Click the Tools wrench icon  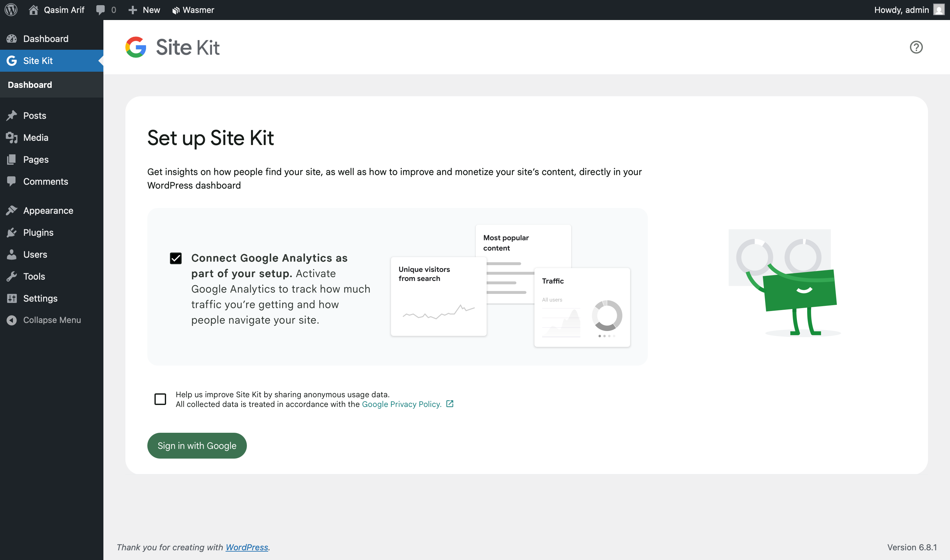[12, 276]
